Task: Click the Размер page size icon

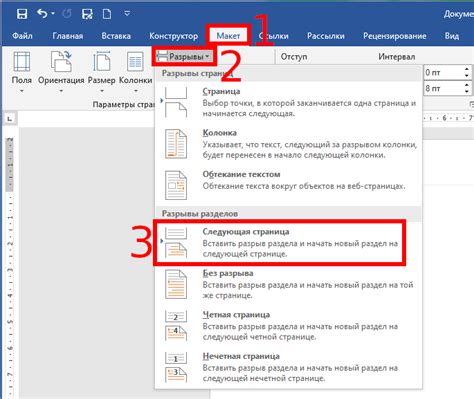Action: tap(102, 61)
